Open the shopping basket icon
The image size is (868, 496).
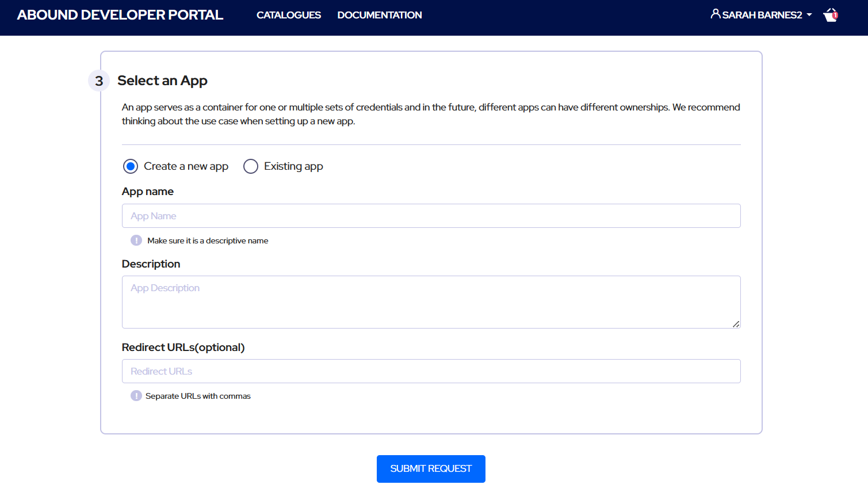tap(831, 15)
